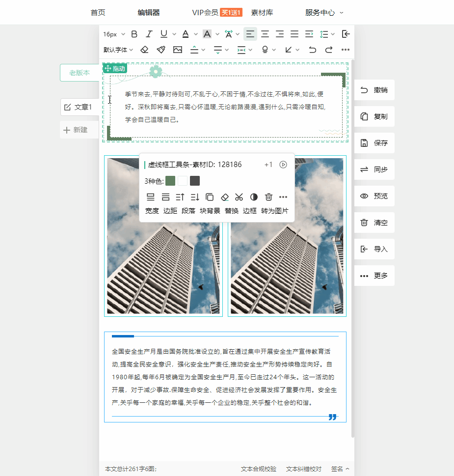The height and width of the screenshot is (476, 454).
Task: Delete block with trash icon in popup
Action: coord(268,197)
